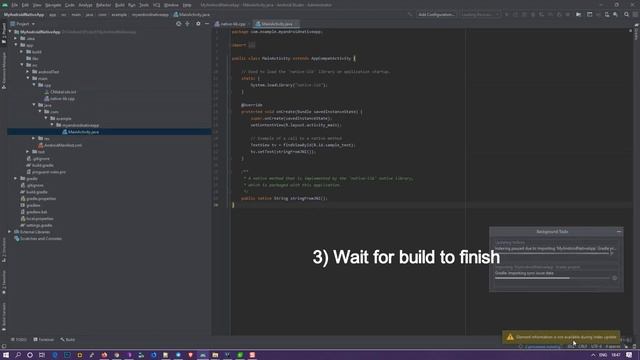Click the expand/collapse all icon in Project panel

coord(187,24)
